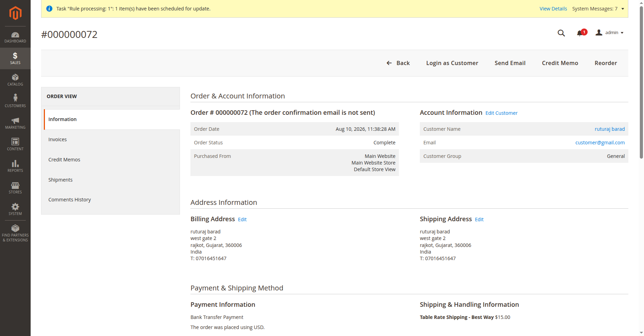The image size is (644, 336).
Task: Select the Information tab
Action: point(112,119)
